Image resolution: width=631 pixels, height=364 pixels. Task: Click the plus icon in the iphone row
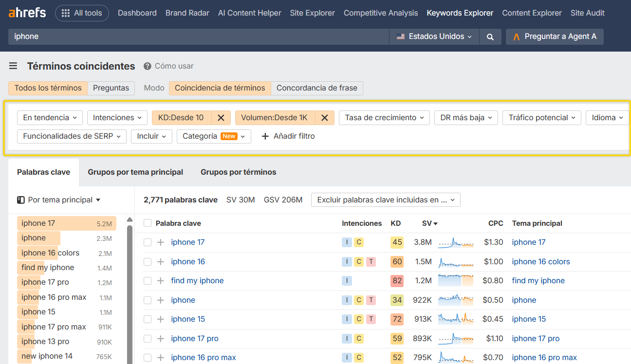(161, 300)
